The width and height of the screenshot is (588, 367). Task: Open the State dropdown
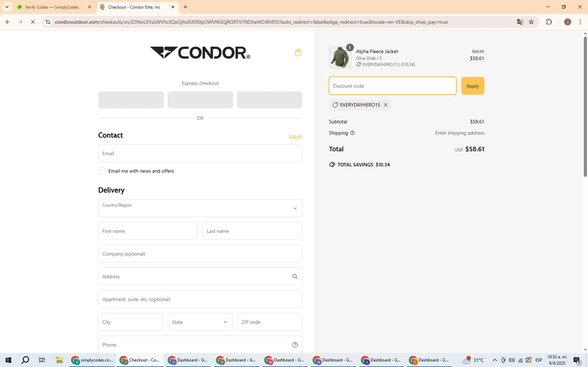coord(200,322)
